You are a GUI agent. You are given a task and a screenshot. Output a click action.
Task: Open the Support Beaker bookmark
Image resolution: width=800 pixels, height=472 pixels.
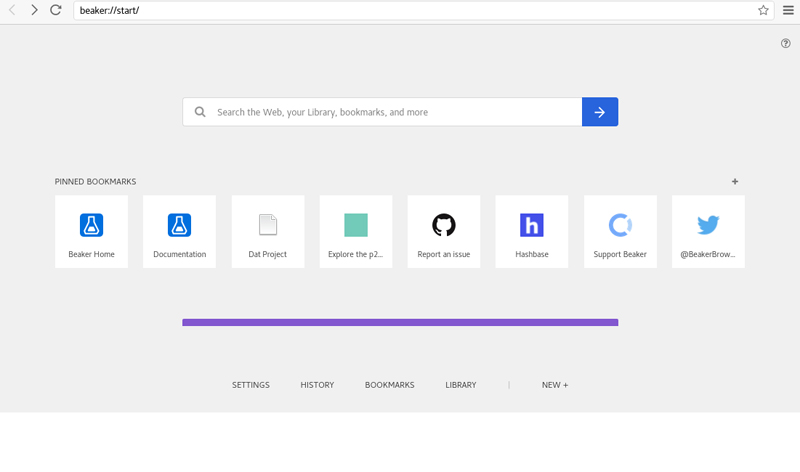620,231
